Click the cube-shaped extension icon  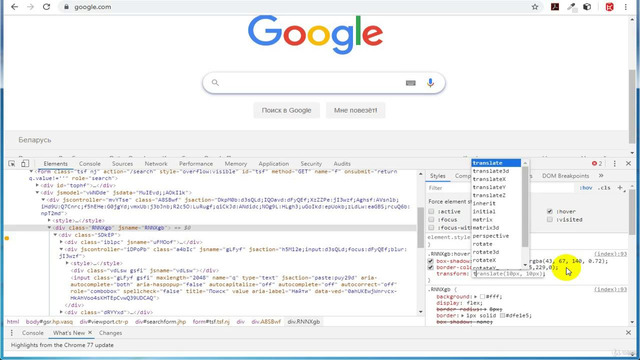click(x=587, y=7)
